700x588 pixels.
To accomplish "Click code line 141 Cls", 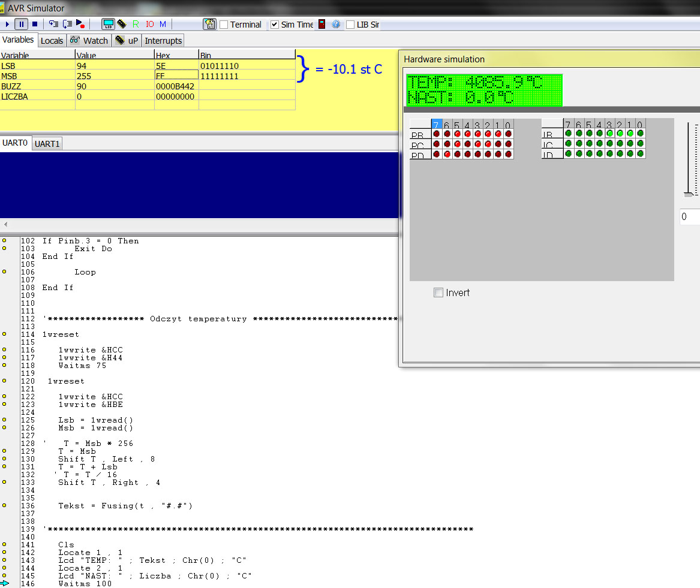I will 66,545.
